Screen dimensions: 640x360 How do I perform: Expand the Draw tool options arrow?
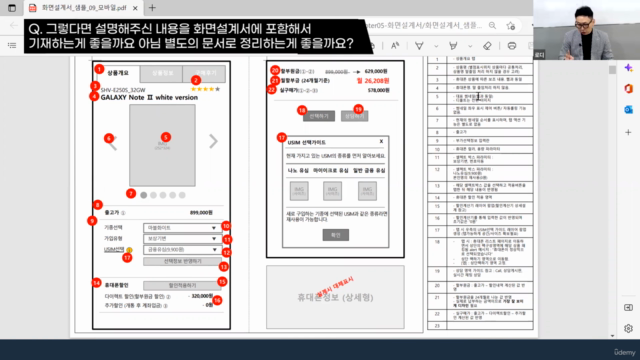pyautogui.click(x=436, y=46)
